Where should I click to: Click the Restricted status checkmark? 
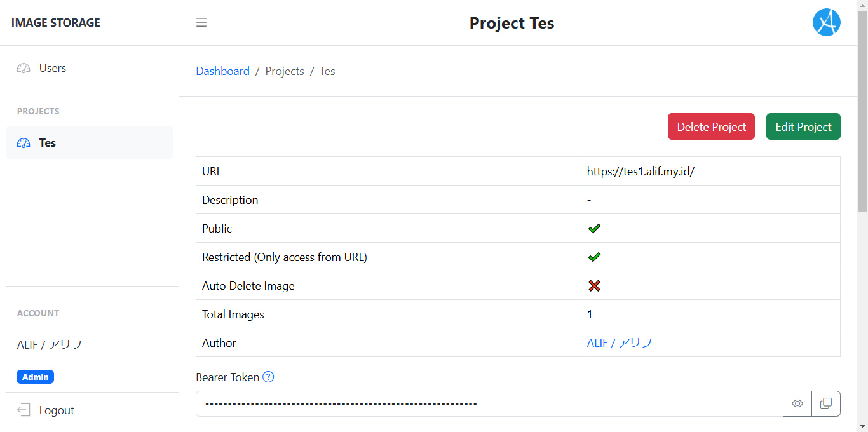(x=594, y=257)
